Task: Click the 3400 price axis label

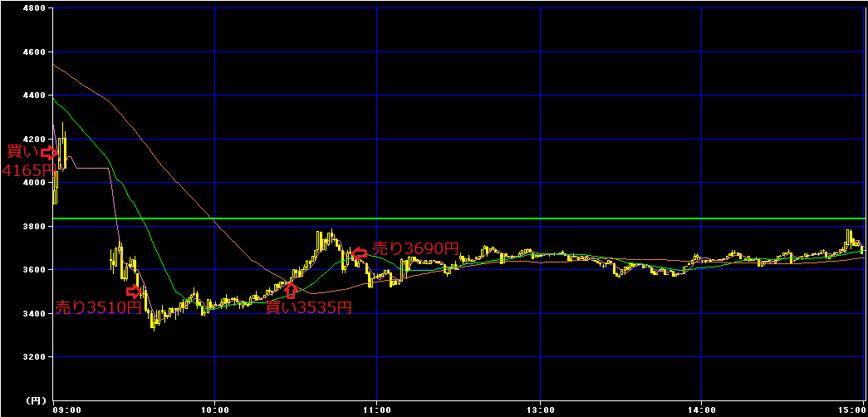Action: click(x=35, y=314)
